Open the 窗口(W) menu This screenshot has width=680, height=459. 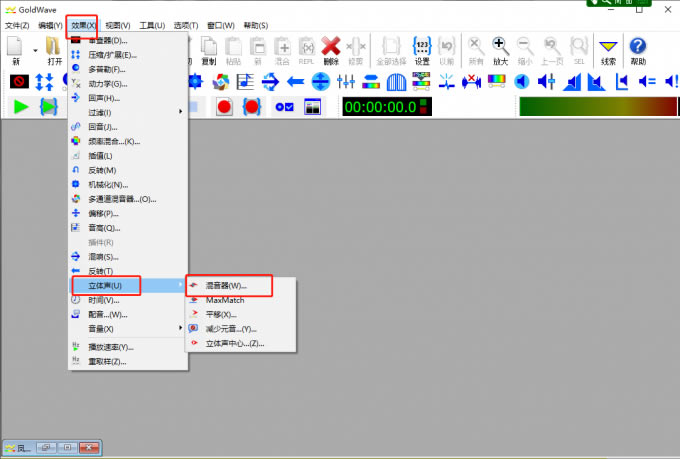[221, 24]
